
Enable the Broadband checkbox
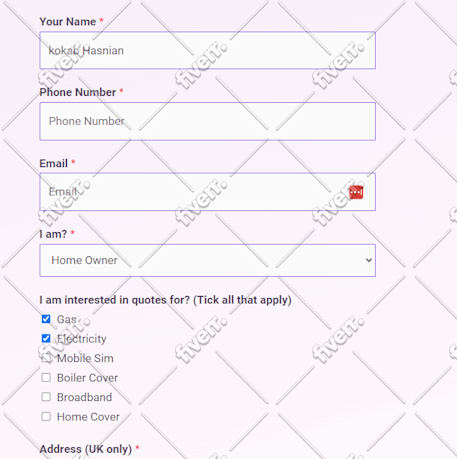pos(46,397)
